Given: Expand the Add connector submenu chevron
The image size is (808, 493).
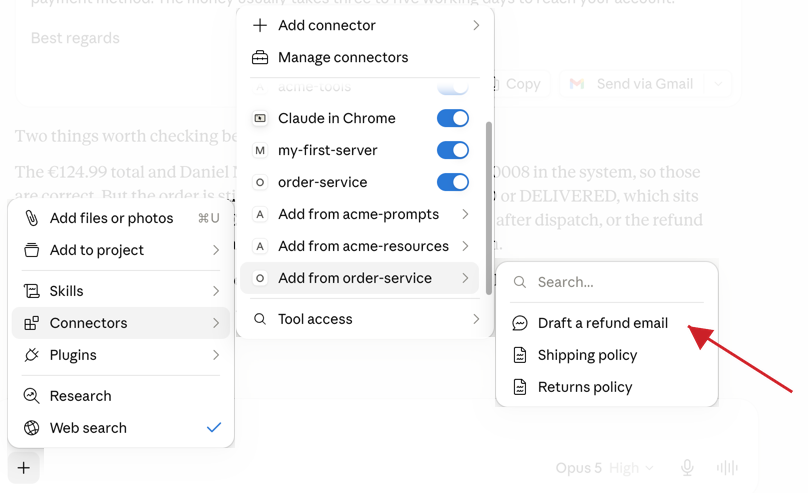Looking at the screenshot, I should [x=476, y=25].
